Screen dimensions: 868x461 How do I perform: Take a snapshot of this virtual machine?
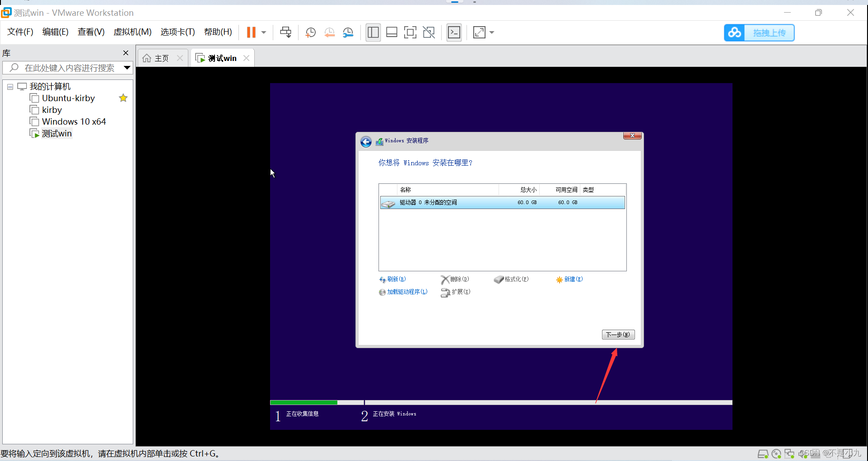pyautogui.click(x=310, y=32)
